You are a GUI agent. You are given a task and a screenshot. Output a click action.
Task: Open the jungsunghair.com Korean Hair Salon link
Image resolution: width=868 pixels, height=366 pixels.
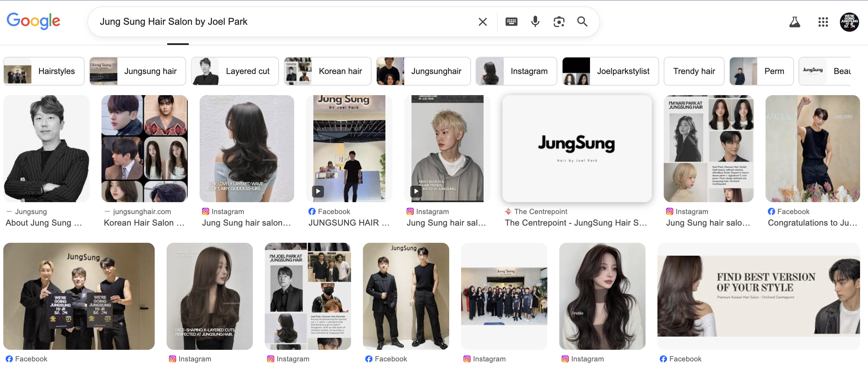tap(144, 223)
